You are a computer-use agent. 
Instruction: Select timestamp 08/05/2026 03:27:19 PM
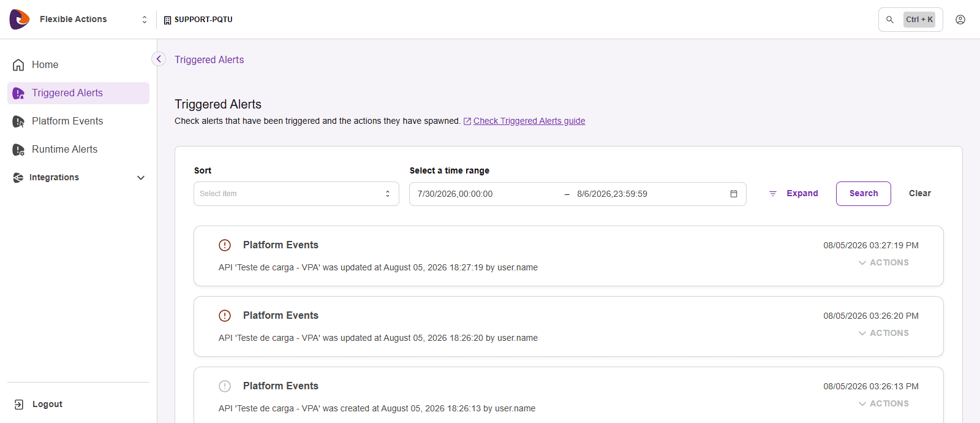click(x=871, y=246)
